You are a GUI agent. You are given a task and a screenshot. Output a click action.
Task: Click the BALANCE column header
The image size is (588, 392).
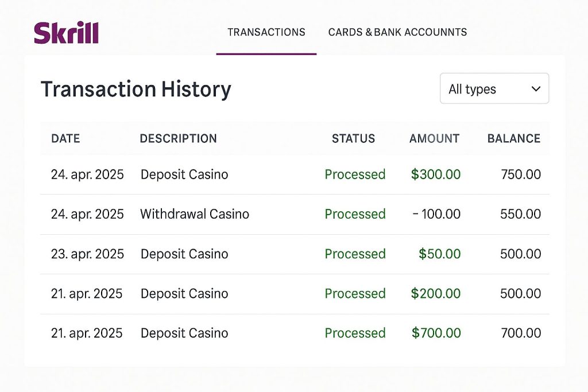(x=514, y=138)
